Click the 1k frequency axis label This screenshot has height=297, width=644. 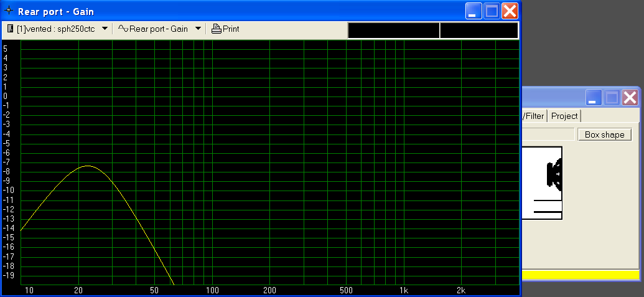[404, 291]
